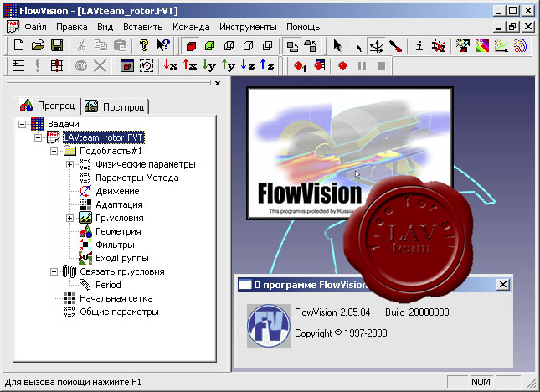
Task: Close the About FlowVision dialog
Action: (x=503, y=285)
